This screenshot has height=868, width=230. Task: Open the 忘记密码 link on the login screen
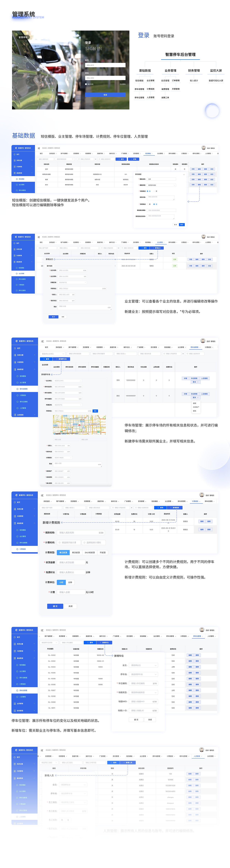pyautogui.click(x=122, y=84)
